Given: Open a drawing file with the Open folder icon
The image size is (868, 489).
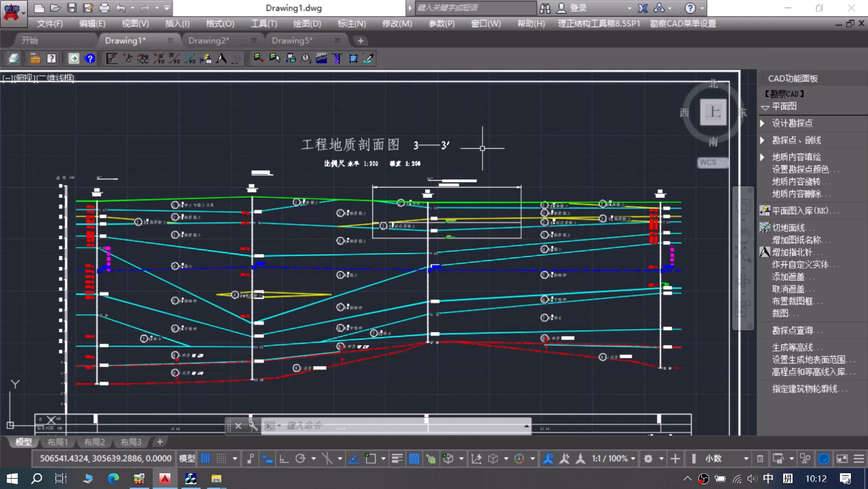Looking at the screenshot, I should click(55, 8).
